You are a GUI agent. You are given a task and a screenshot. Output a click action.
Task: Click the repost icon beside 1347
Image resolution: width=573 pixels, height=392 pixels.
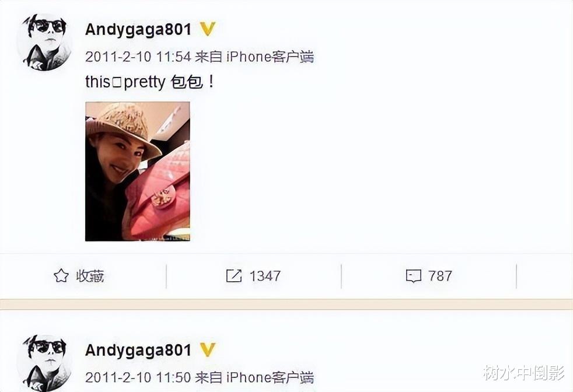pyautogui.click(x=234, y=276)
